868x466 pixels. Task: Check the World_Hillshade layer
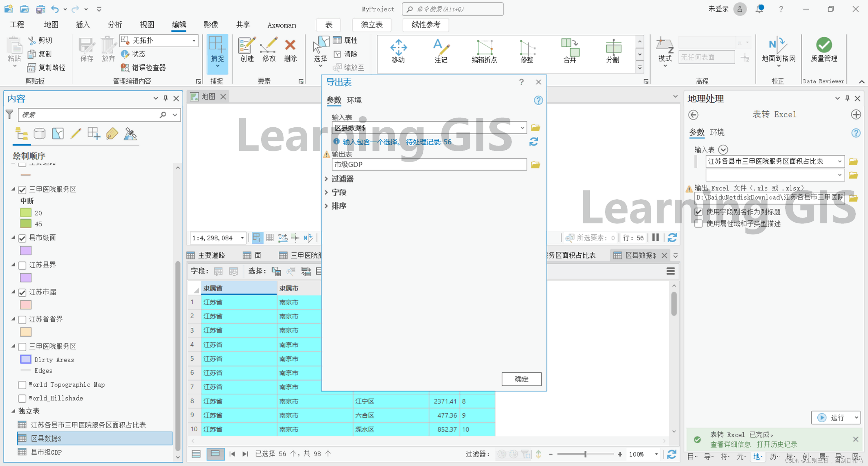[22, 399]
